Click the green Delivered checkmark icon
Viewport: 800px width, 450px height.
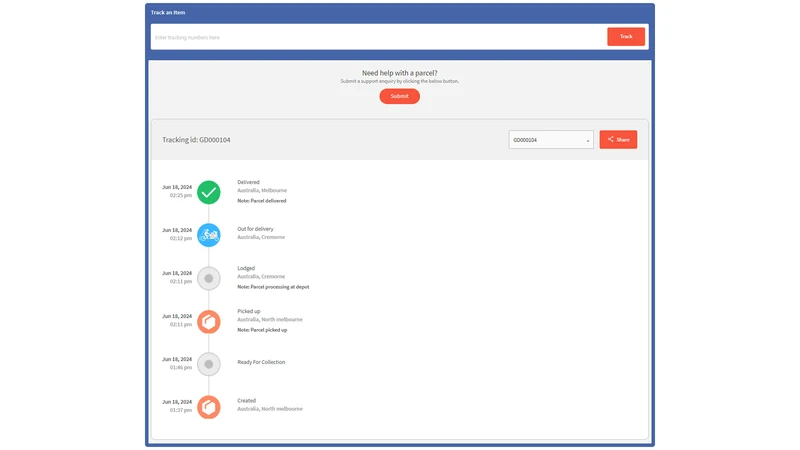[x=209, y=192]
